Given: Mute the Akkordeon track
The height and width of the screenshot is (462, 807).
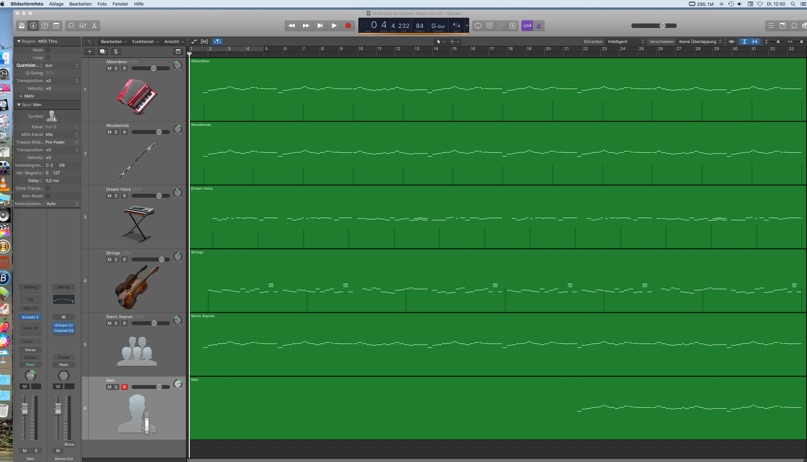Looking at the screenshot, I should [x=109, y=68].
